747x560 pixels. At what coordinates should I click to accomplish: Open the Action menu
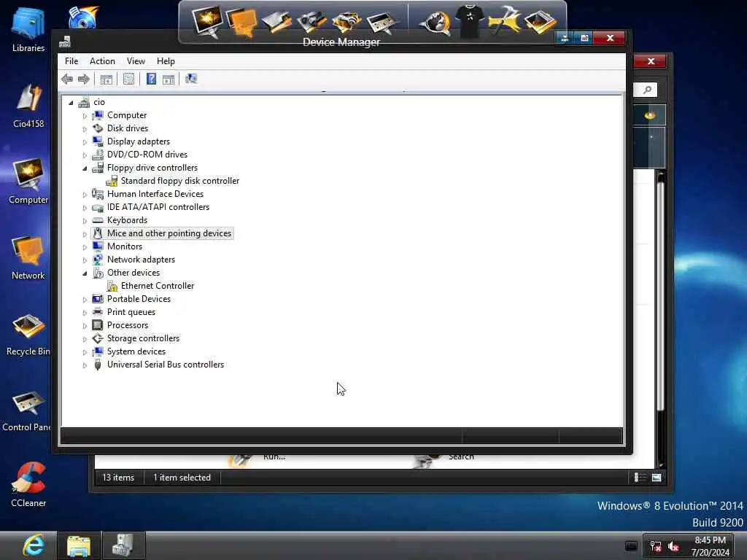coord(102,61)
